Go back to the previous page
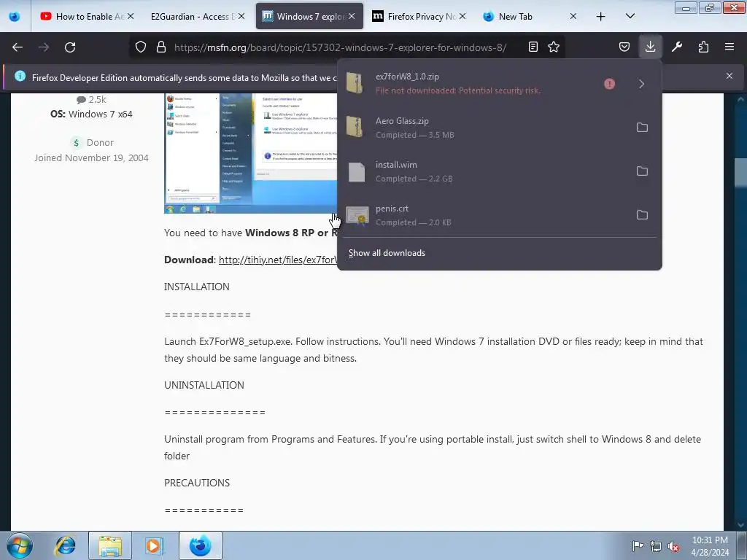This screenshot has height=560, width=747. tap(18, 47)
